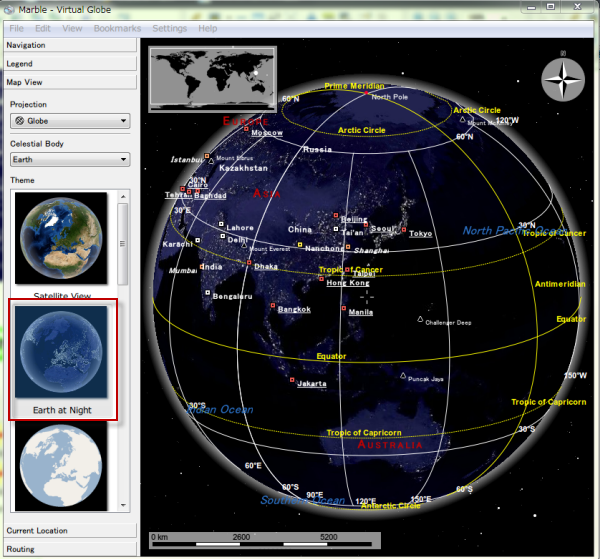Open the Settings menu
Screen dimensions: 600x559
pos(169,28)
